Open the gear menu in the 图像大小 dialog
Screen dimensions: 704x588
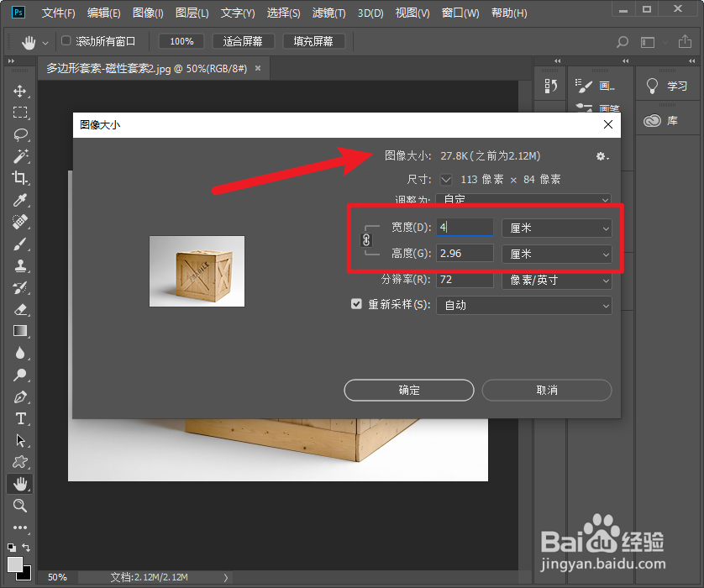(602, 156)
